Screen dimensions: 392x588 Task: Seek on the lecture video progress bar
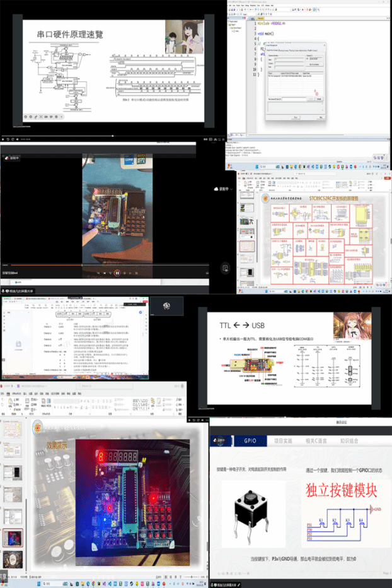(x=95, y=136)
